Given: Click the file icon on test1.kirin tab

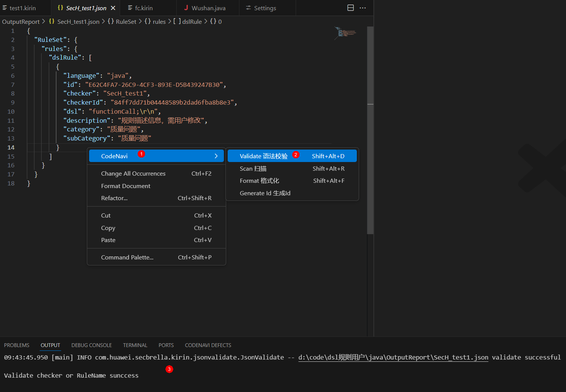Looking at the screenshot, I should point(5,8).
